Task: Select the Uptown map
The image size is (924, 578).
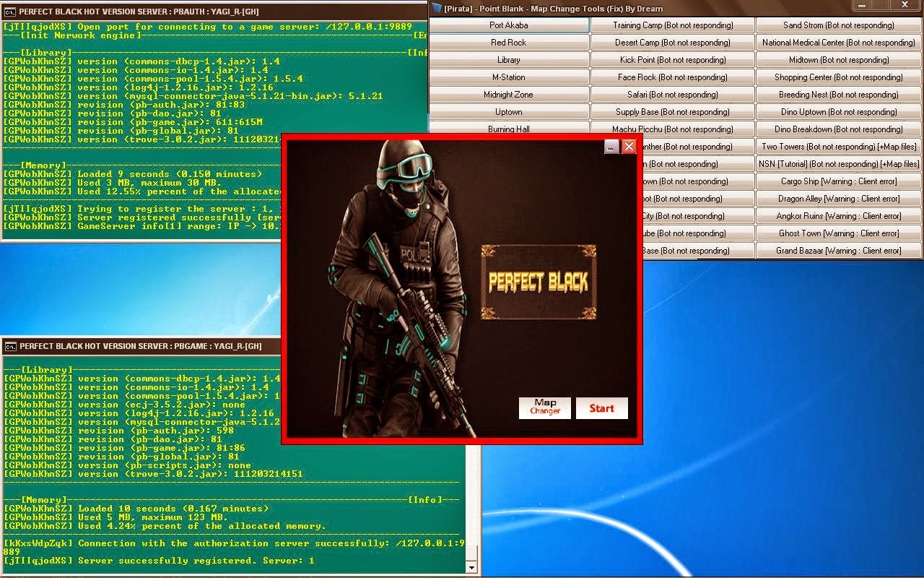Action: [x=507, y=111]
